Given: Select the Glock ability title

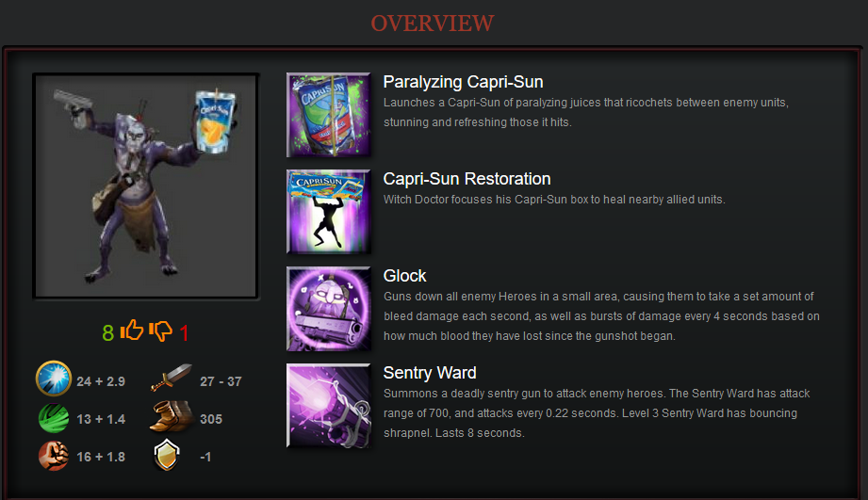Looking at the screenshot, I should 404,276.
